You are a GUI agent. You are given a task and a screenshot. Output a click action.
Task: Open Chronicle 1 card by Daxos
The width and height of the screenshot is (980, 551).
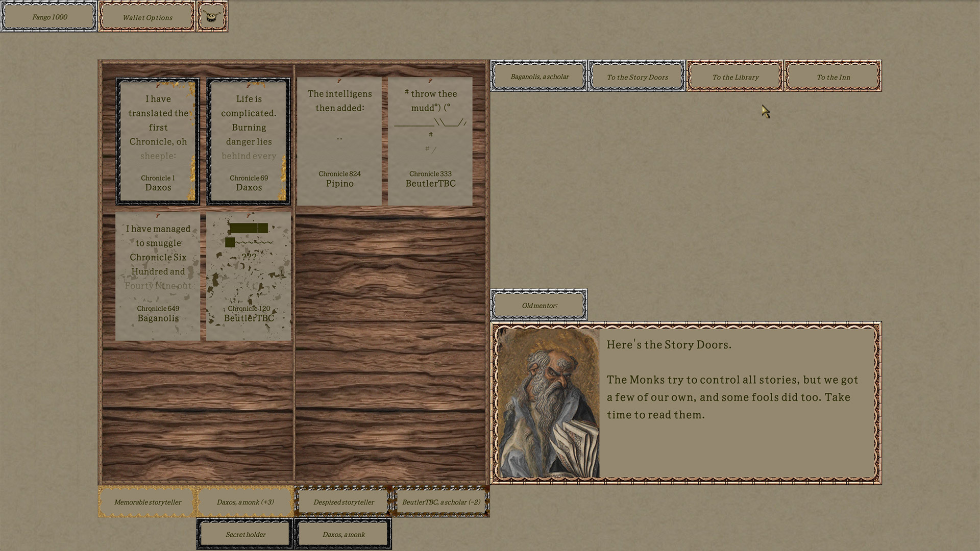point(158,141)
